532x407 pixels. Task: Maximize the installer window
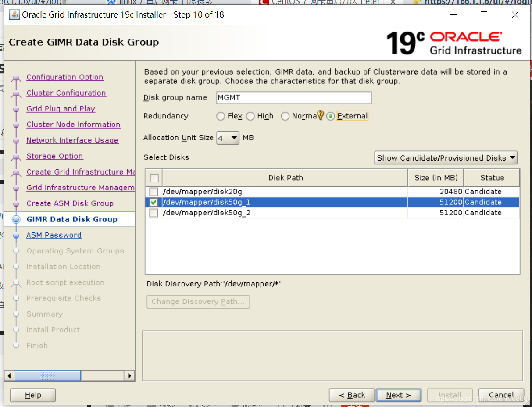click(484, 15)
